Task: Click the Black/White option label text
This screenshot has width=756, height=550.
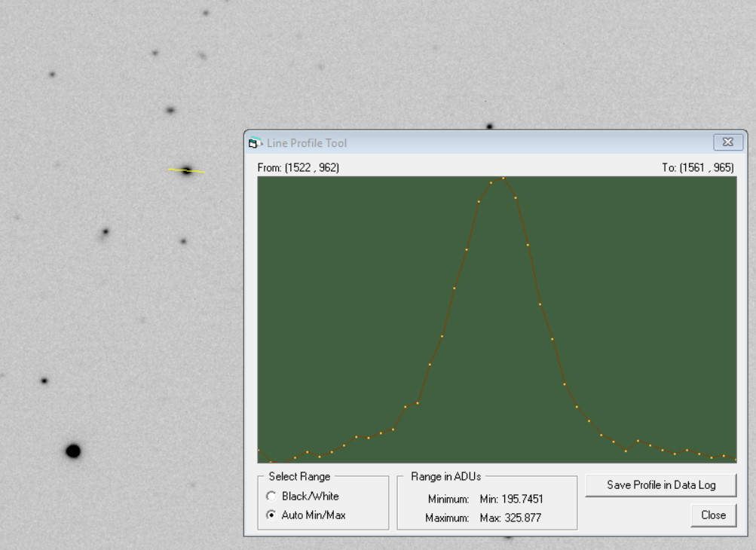Action: pos(310,497)
